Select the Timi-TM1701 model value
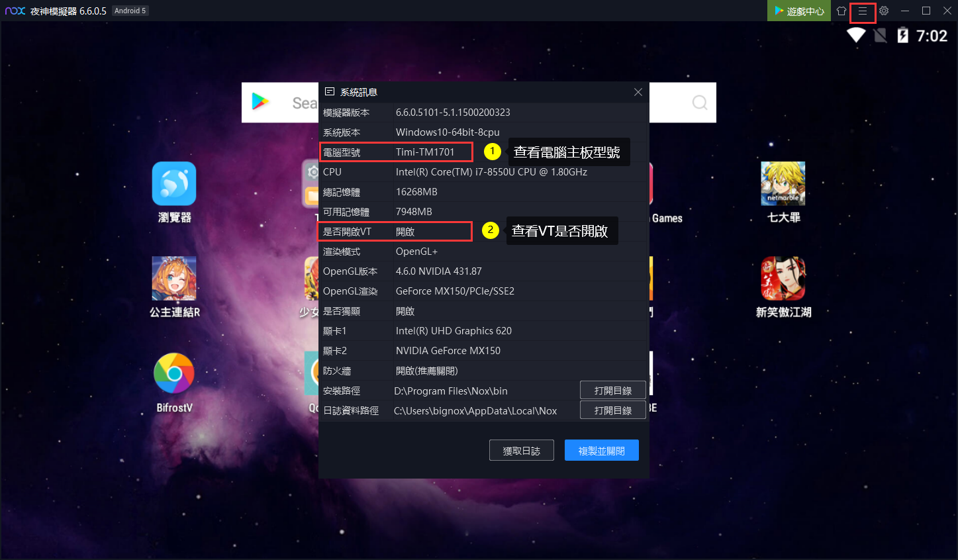 [425, 152]
